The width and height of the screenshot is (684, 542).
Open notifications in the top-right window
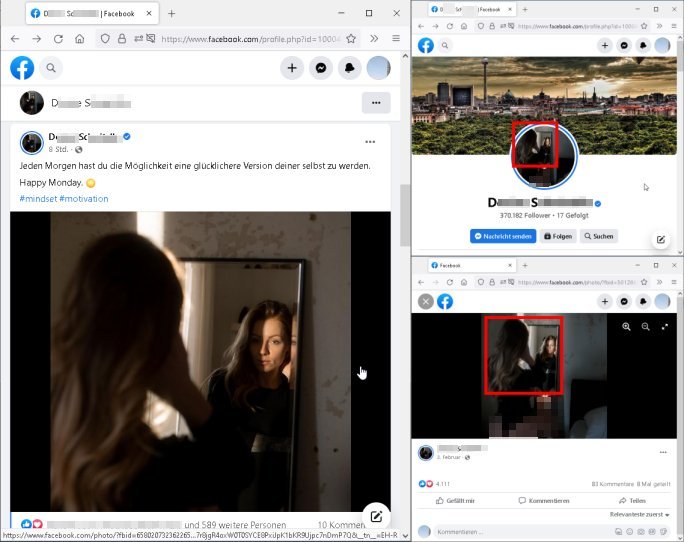pyautogui.click(x=643, y=45)
